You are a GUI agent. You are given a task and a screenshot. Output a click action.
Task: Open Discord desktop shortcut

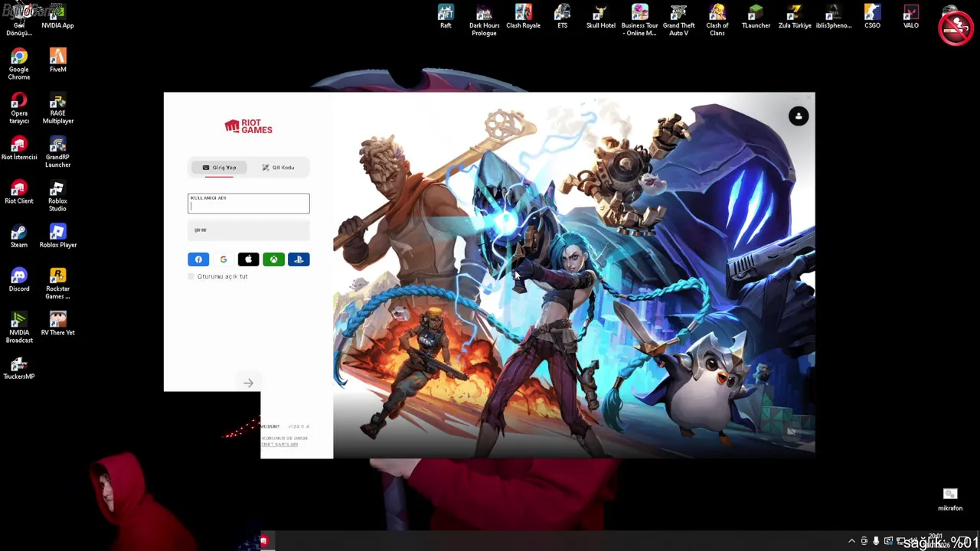point(19,280)
